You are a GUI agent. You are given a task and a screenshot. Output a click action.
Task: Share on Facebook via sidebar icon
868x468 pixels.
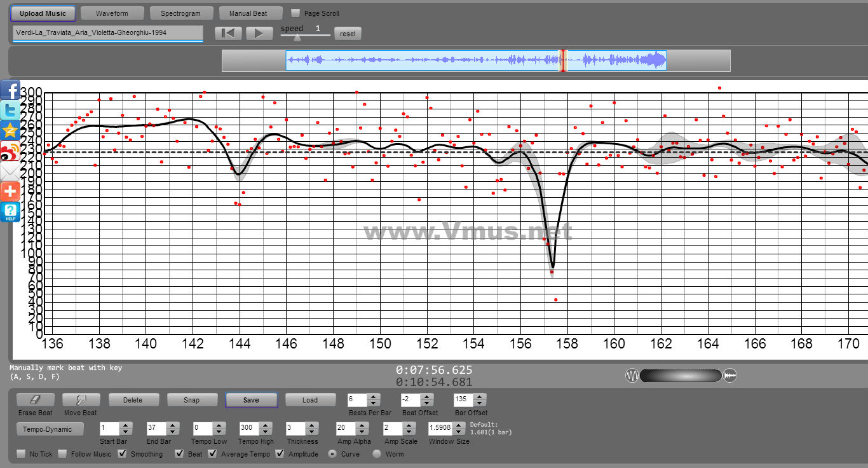click(10, 90)
